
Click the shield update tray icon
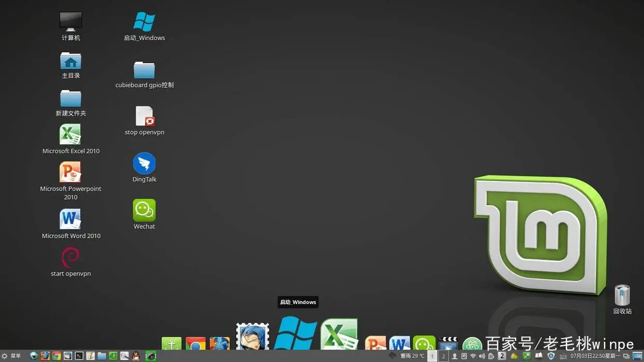(551, 356)
